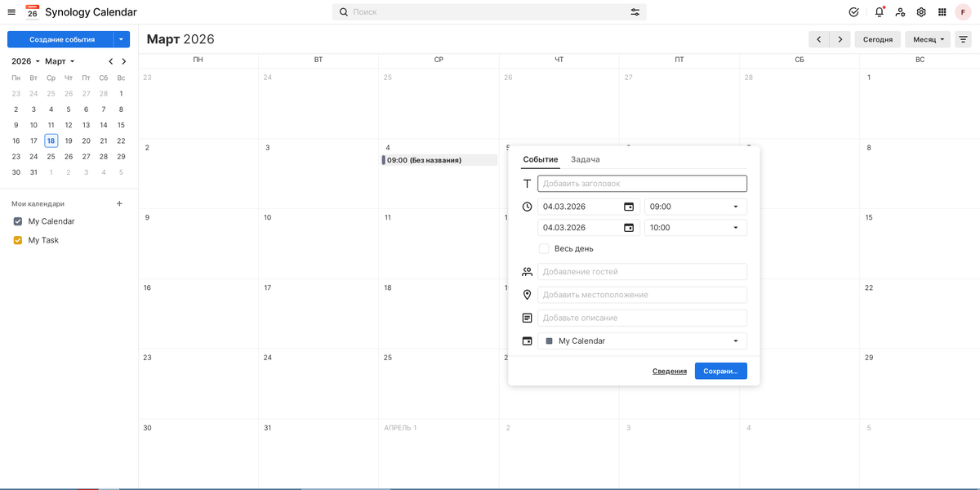Uncheck the My Task checkbox

pyautogui.click(x=18, y=240)
